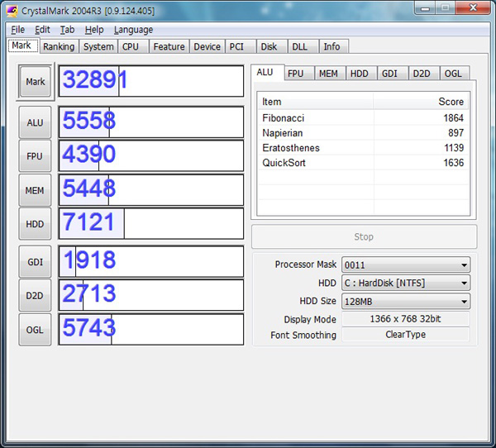This screenshot has width=496, height=448.
Task: Open the Processor Mask dropdown
Action: tap(406, 265)
